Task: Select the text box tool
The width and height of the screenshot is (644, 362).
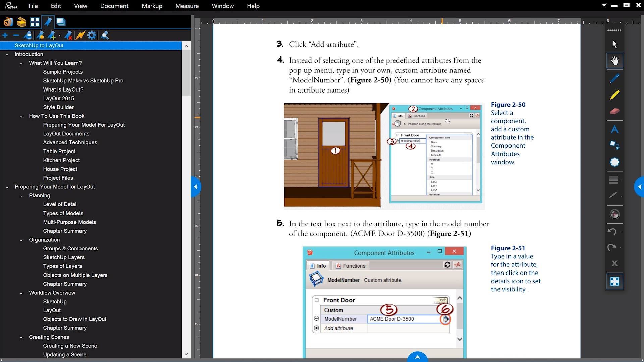Action: point(614,129)
